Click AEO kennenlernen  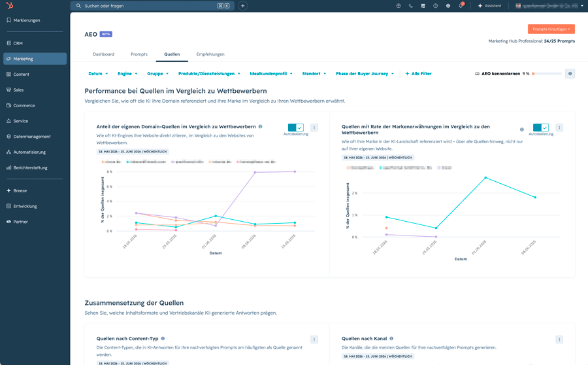pyautogui.click(x=498, y=74)
